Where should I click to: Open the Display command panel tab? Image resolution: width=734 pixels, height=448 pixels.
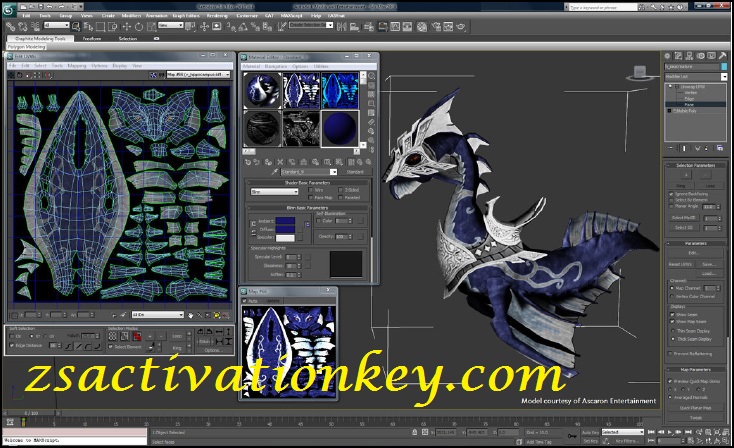pyautogui.click(x=712, y=56)
